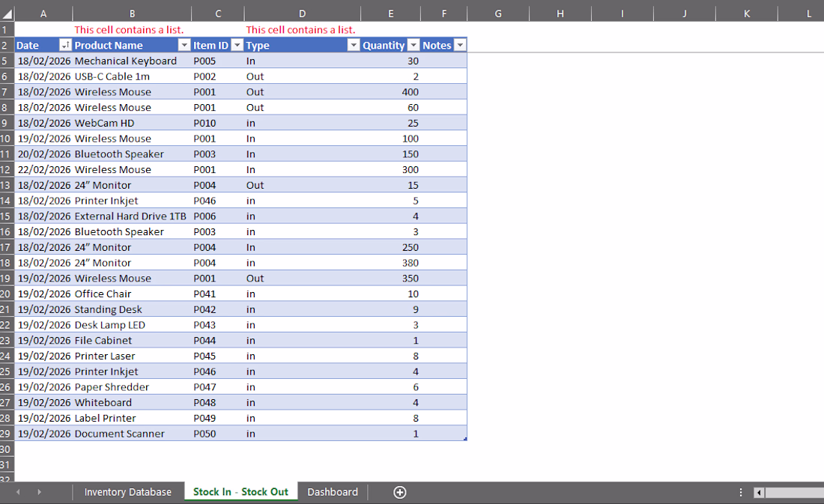824x504 pixels.
Task: Select column B header
Action: [132, 13]
